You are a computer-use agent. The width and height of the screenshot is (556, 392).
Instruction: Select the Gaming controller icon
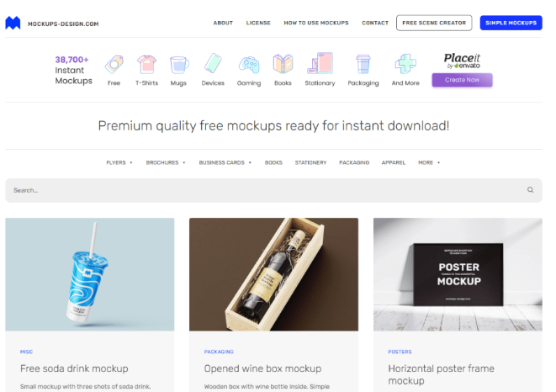[x=249, y=65]
